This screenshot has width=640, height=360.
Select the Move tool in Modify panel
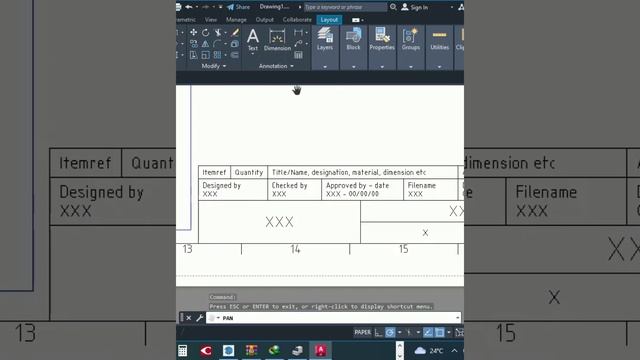[x=193, y=32]
